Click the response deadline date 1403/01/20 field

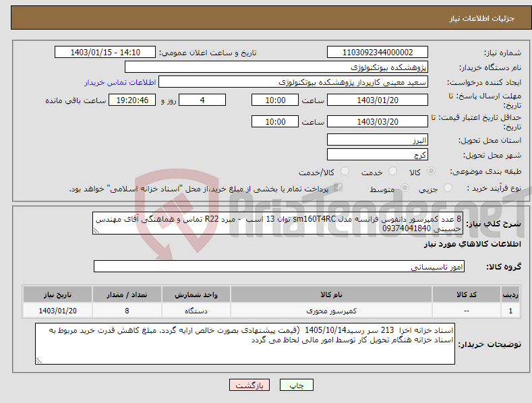[378, 100]
